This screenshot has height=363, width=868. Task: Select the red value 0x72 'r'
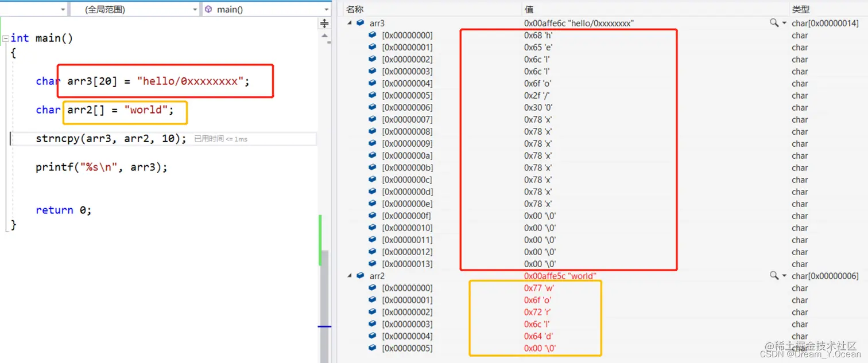[x=538, y=312]
